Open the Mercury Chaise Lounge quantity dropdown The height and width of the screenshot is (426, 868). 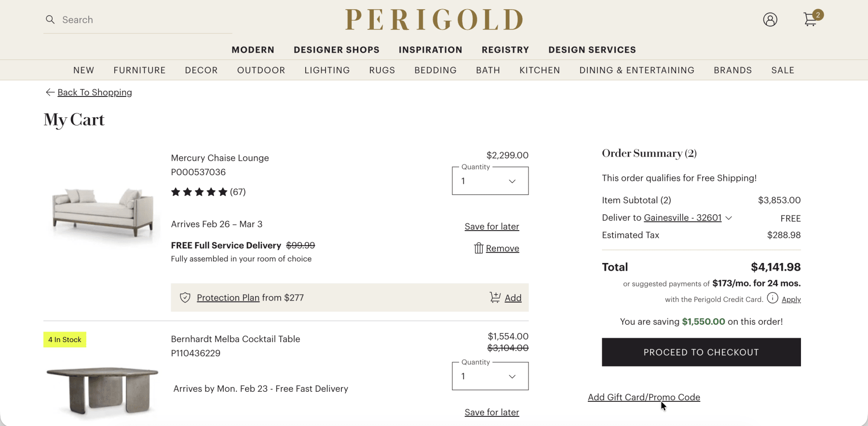tap(489, 180)
